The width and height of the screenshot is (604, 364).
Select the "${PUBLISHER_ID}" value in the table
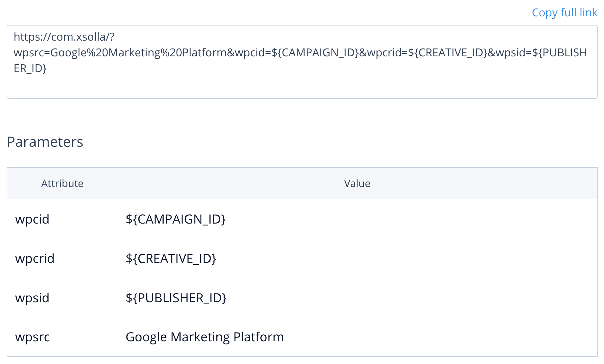tap(176, 298)
